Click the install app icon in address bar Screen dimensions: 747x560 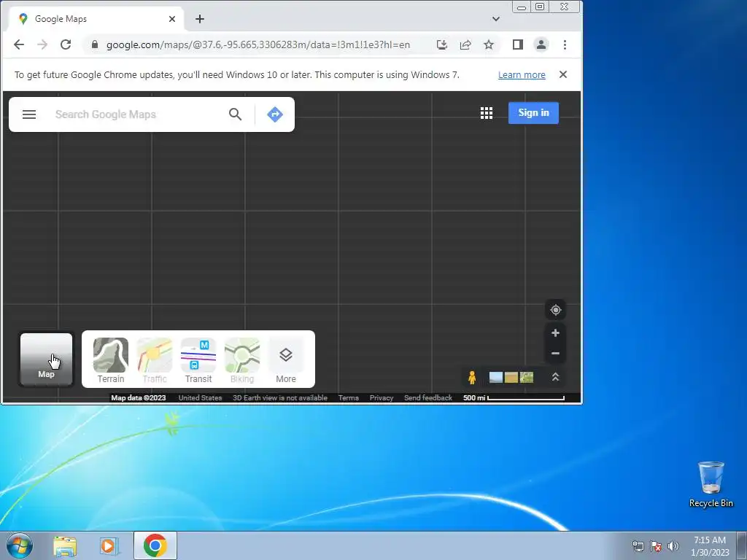point(441,44)
